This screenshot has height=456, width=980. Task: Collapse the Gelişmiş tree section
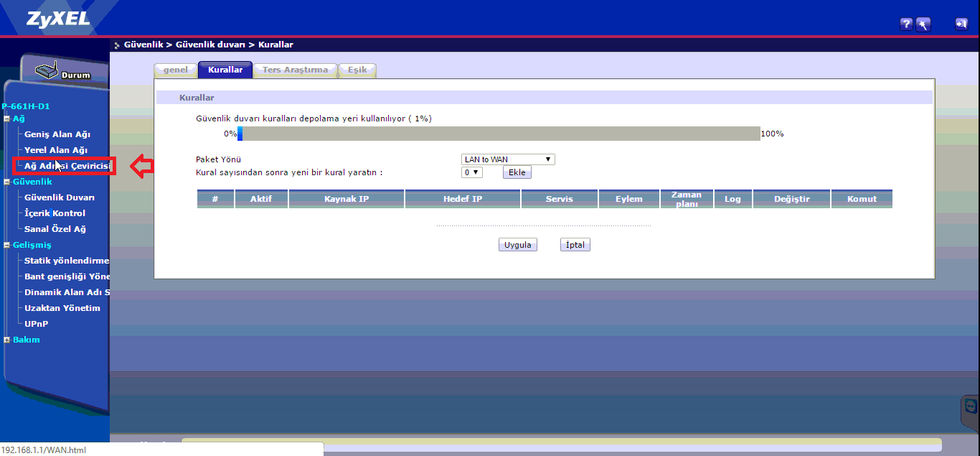pyautogui.click(x=7, y=245)
